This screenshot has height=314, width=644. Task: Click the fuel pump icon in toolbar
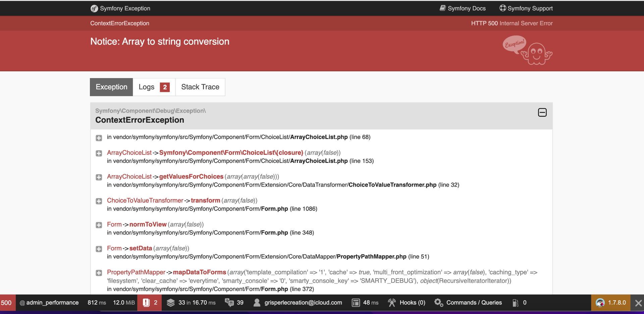516,303
